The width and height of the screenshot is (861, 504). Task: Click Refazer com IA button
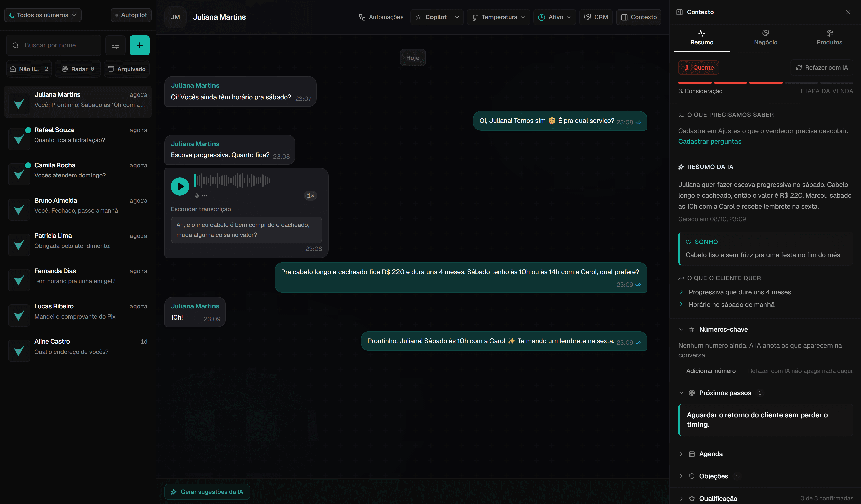pos(822,68)
